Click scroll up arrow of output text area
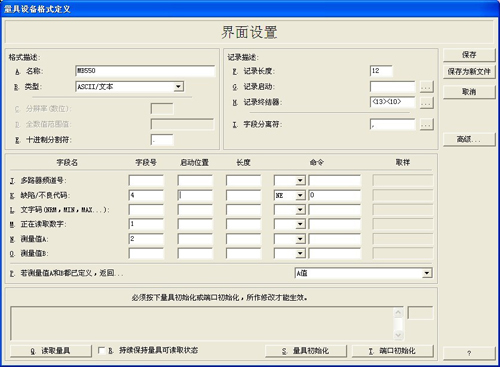The image size is (500, 367). (398, 313)
